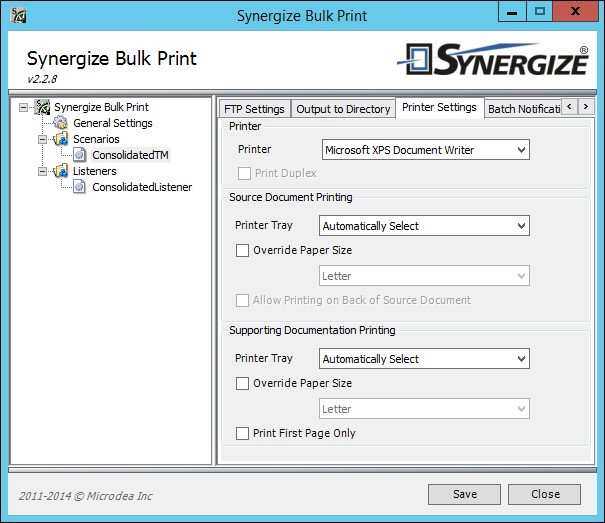Image resolution: width=605 pixels, height=523 pixels.
Task: Click the ConsolidatedTM document icon
Action: pyautogui.click(x=79, y=155)
